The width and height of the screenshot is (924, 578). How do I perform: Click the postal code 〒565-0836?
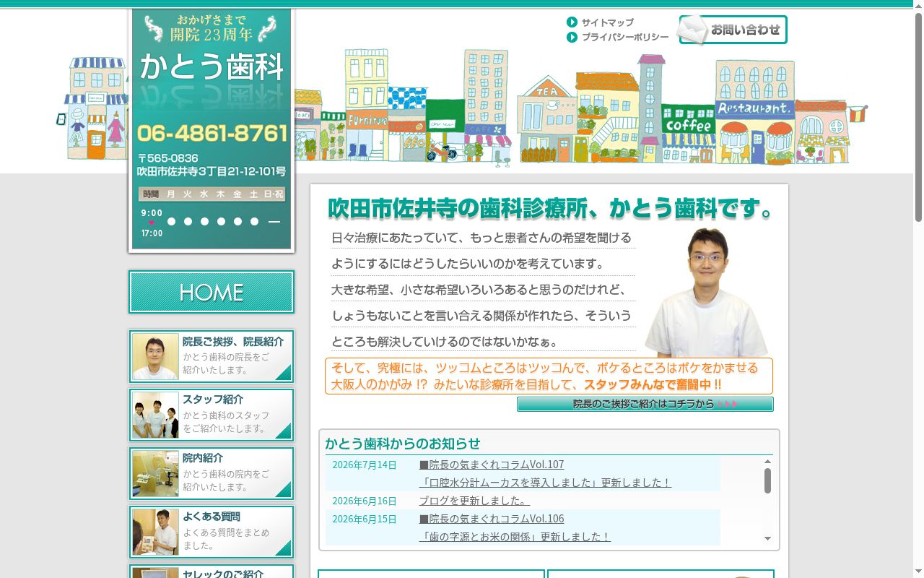click(167, 158)
